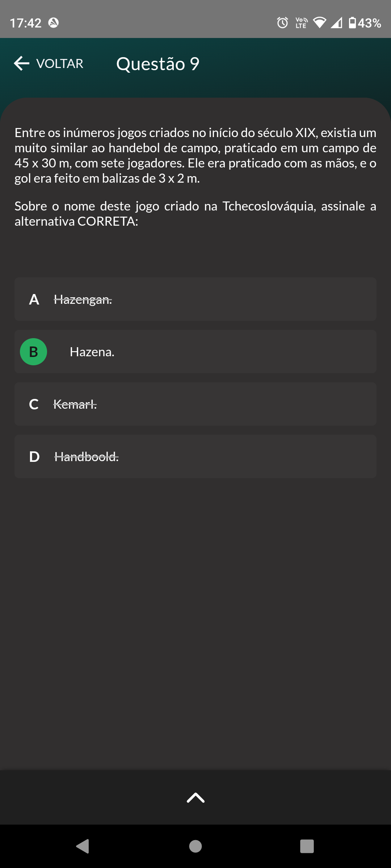Tap the Wi-Fi status icon
This screenshot has height=868, width=391.
point(319,23)
